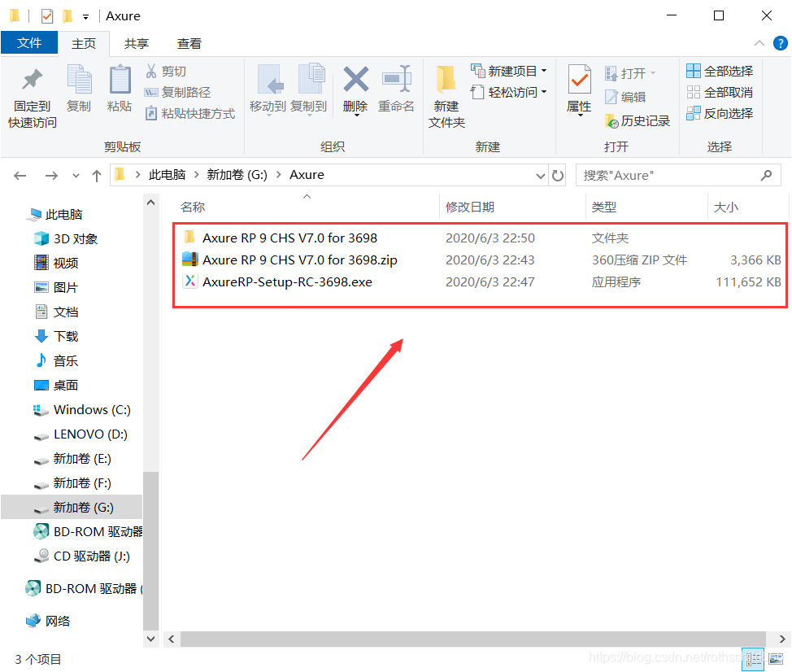
Task: Open 下载 folder in navigation pane
Action: (x=57, y=337)
